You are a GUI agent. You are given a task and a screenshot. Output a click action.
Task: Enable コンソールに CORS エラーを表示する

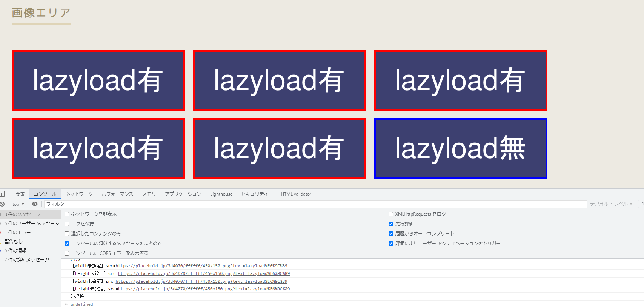pyautogui.click(x=67, y=253)
